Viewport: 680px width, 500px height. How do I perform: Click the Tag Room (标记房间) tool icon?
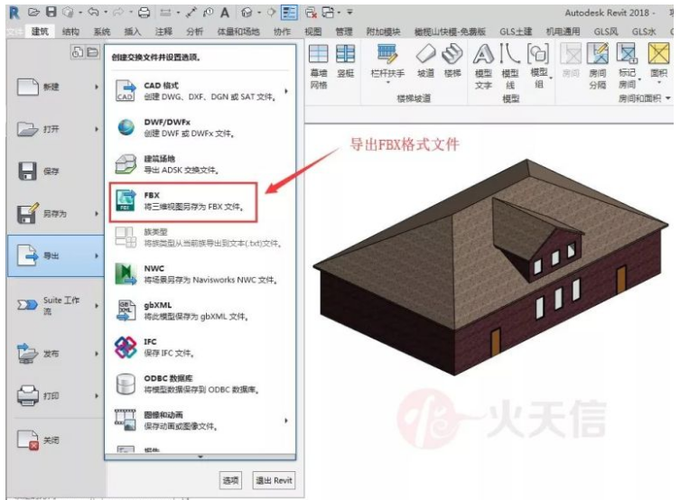[x=627, y=54]
